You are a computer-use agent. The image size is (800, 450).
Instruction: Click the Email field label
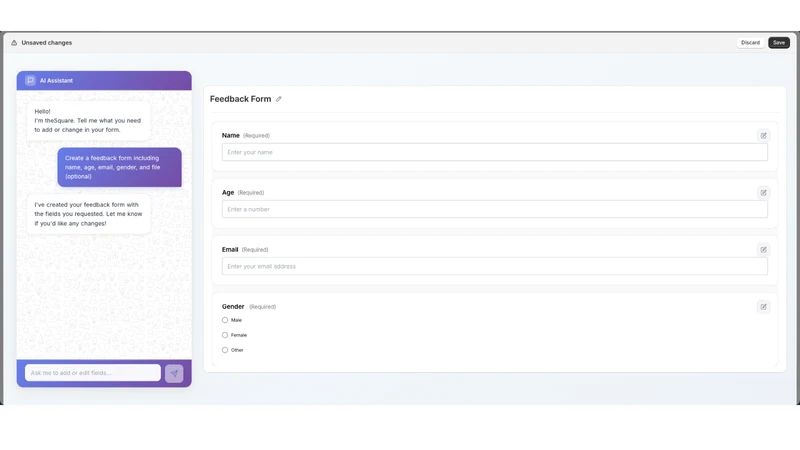[x=230, y=249]
